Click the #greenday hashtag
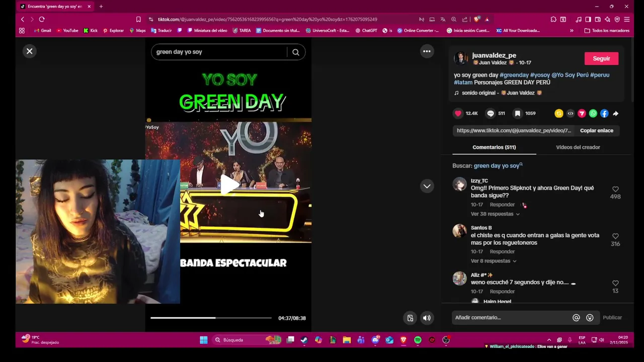644x362 pixels. click(x=514, y=75)
